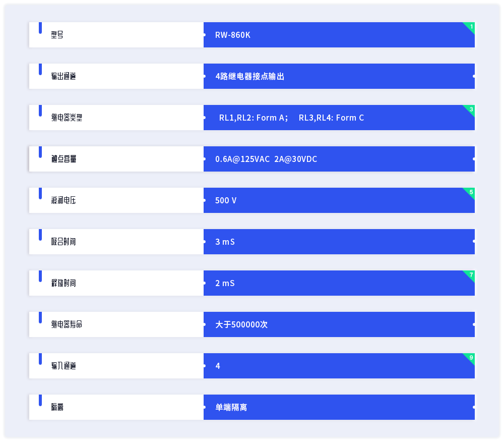Click the green corner badge numbered 9

pos(470,357)
